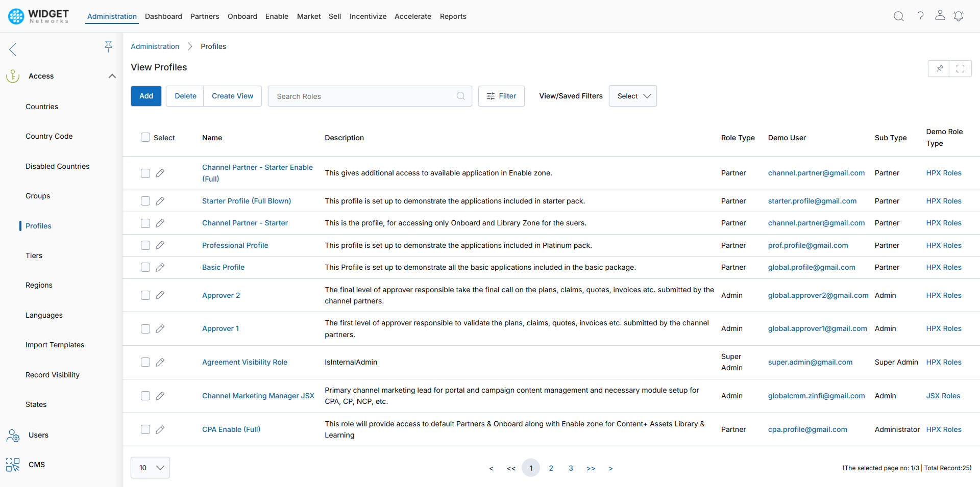Open the global search icon
980x487 pixels.
point(898,16)
